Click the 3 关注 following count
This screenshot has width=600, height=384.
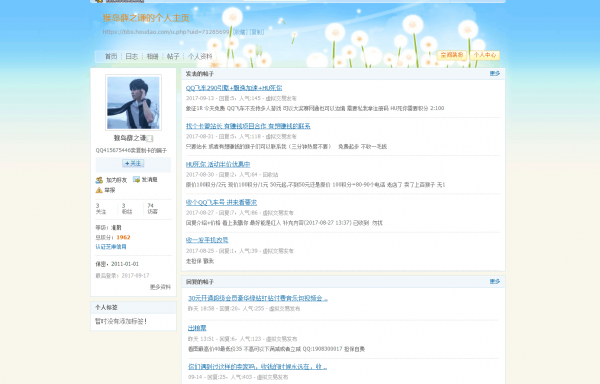pyautogui.click(x=101, y=208)
